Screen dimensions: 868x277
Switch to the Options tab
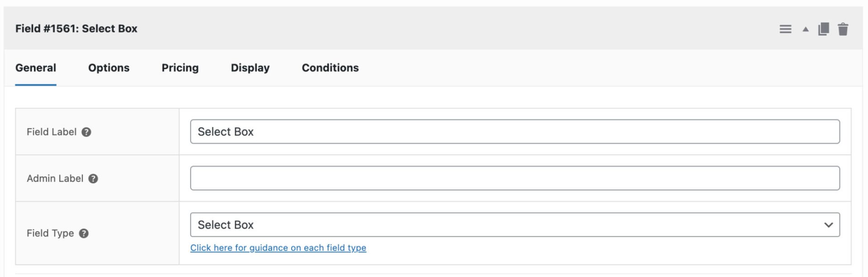click(x=108, y=68)
